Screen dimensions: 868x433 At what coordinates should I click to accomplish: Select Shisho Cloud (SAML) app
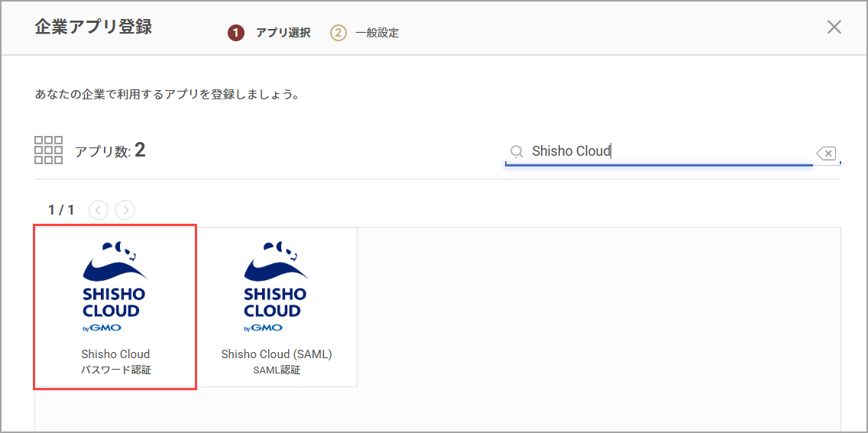point(277,307)
